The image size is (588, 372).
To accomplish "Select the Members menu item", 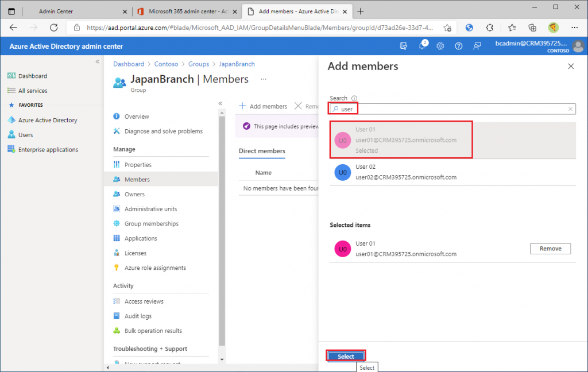I will tap(161, 179).
